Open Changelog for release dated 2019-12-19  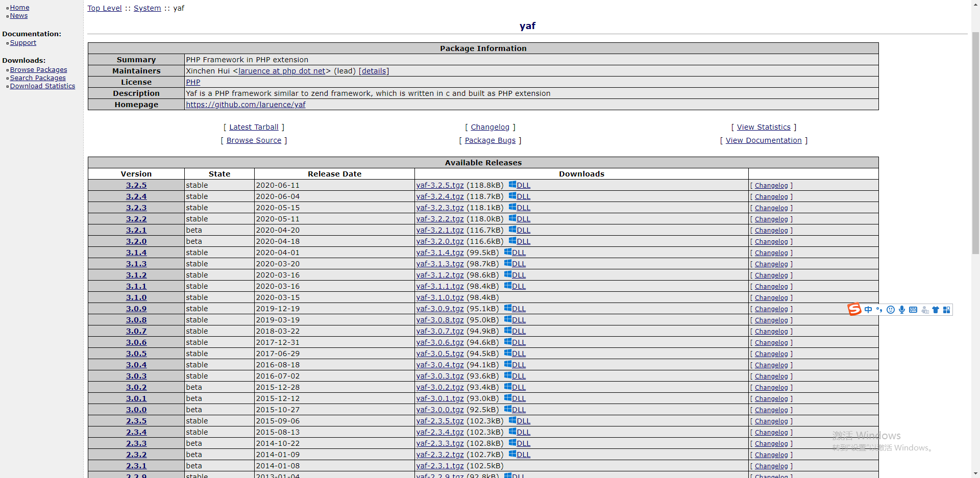tap(771, 309)
